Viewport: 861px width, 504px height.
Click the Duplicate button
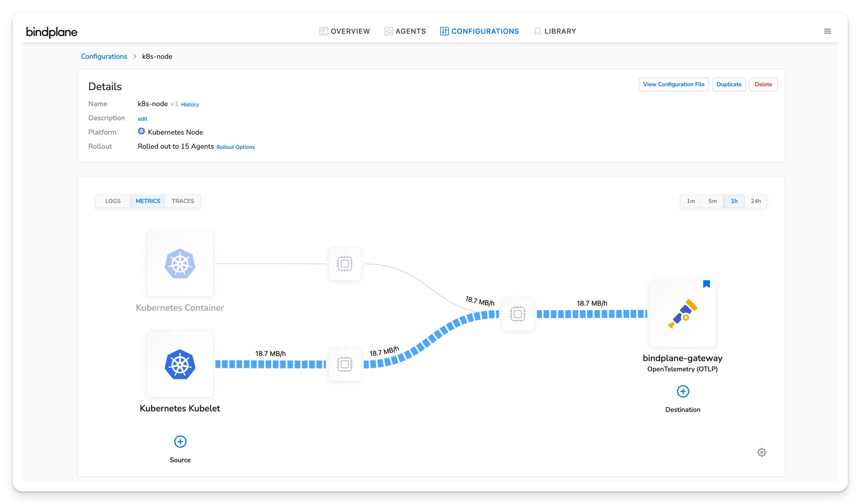pyautogui.click(x=729, y=84)
